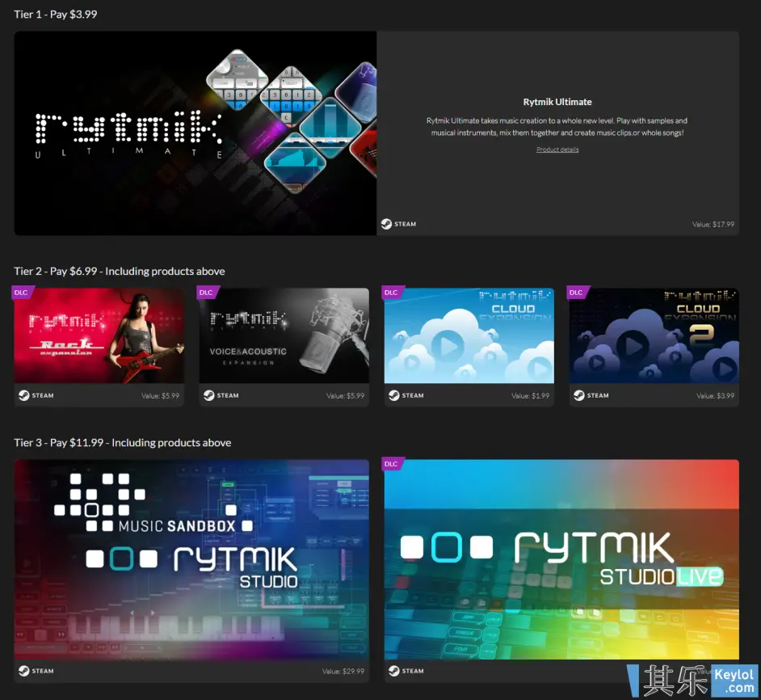Screen dimensions: 761x700
Task: Click the 'Value: $29.99' text
Action: [x=343, y=672]
